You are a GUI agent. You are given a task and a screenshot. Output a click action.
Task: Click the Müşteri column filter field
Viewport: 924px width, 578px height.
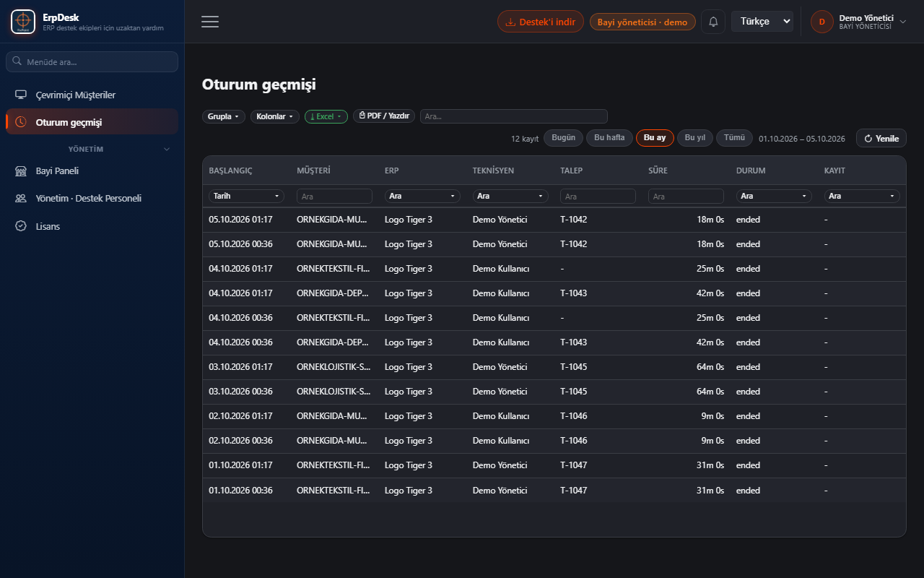pos(334,196)
